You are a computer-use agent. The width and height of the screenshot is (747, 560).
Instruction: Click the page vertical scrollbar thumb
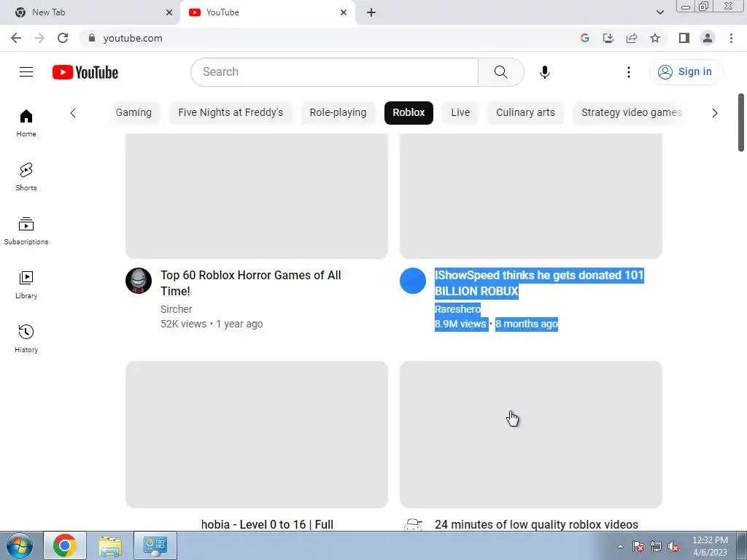coord(741,122)
